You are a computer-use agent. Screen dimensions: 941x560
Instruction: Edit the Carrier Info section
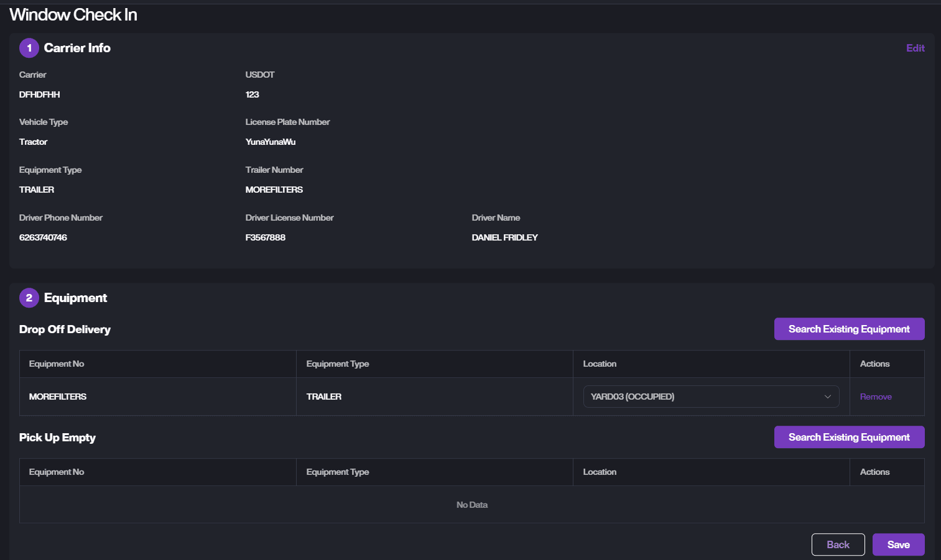(x=915, y=48)
